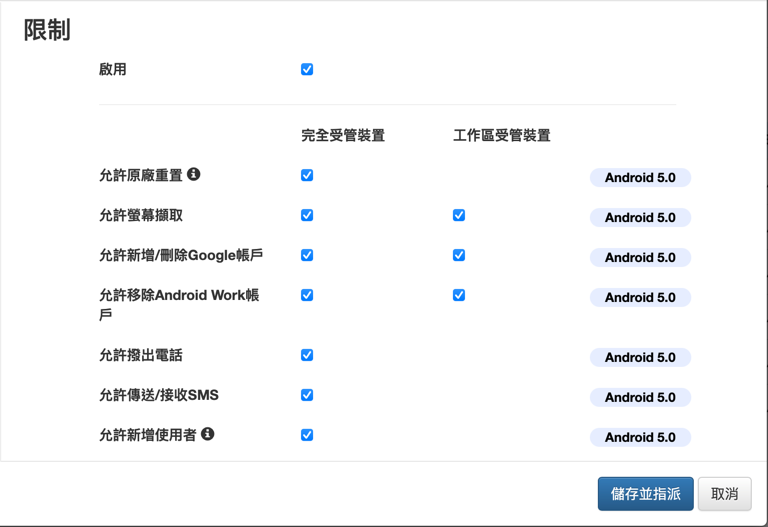The image size is (768, 527).
Task: Click Android 5.0 badge for 允許原廠重置
Action: tap(640, 178)
